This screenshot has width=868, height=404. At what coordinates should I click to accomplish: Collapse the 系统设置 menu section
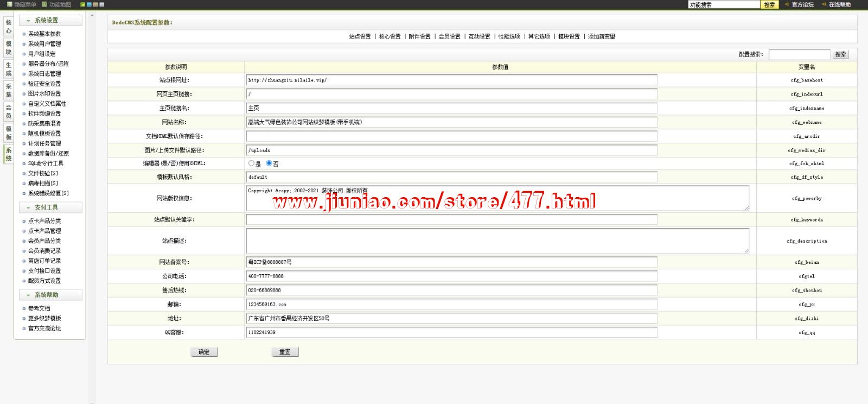click(x=50, y=20)
